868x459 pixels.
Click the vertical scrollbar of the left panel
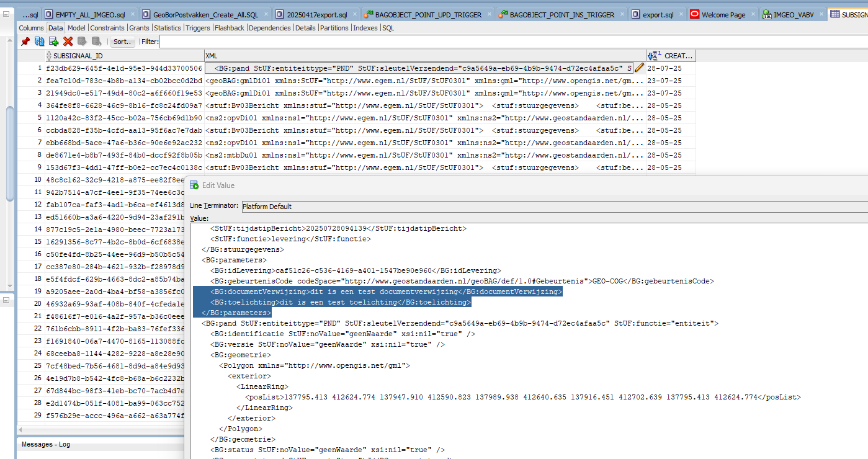click(9, 153)
